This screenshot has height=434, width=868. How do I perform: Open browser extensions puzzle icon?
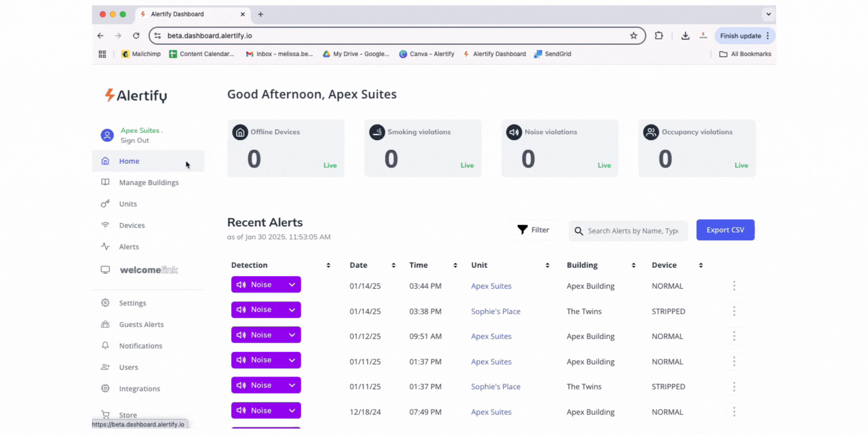[659, 36]
